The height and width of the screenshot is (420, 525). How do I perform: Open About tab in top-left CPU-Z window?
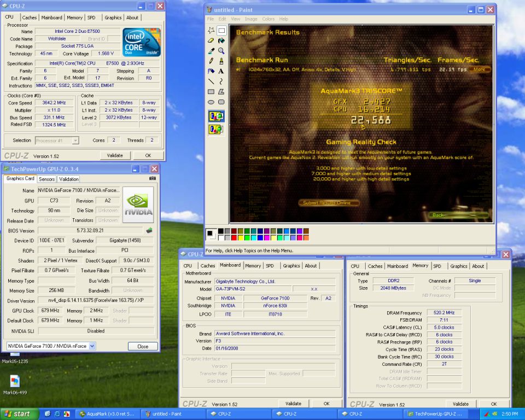point(132,17)
